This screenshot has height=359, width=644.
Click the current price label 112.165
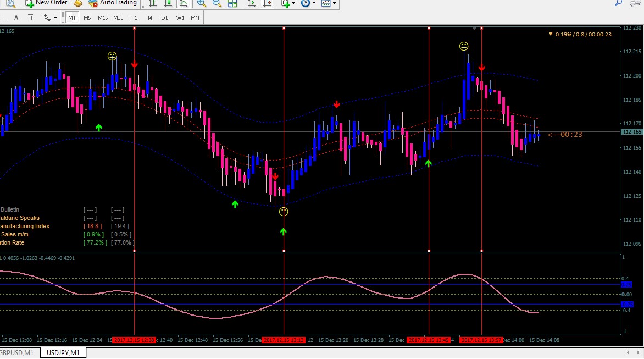coord(631,132)
